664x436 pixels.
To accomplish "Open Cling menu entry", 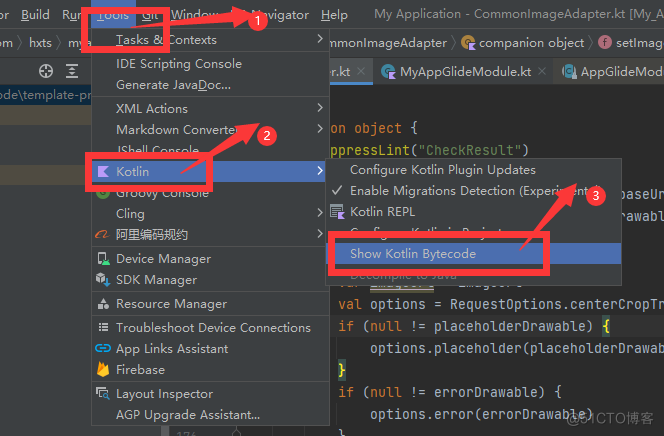I will [x=210, y=213].
